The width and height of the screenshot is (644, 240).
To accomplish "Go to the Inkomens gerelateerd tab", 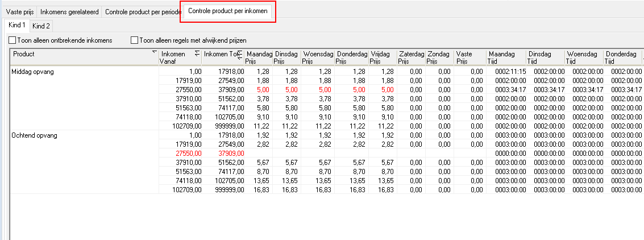I will pyautogui.click(x=69, y=12).
